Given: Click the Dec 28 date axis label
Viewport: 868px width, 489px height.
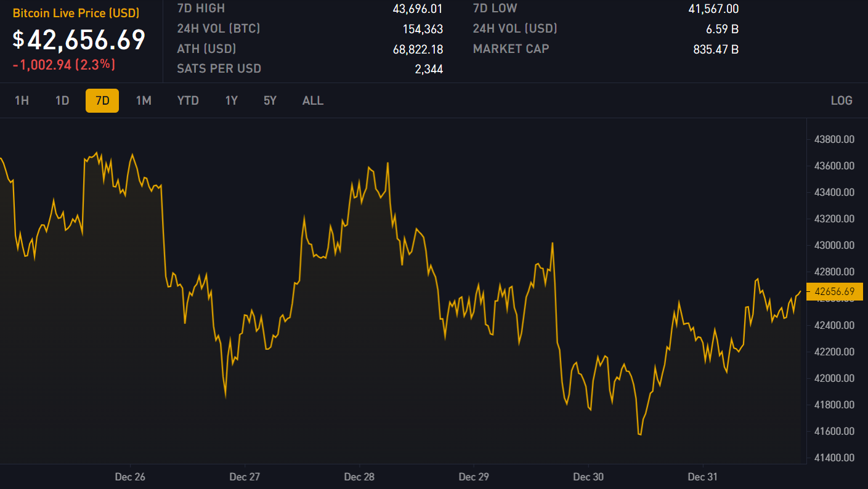Looking at the screenshot, I should click(x=359, y=477).
